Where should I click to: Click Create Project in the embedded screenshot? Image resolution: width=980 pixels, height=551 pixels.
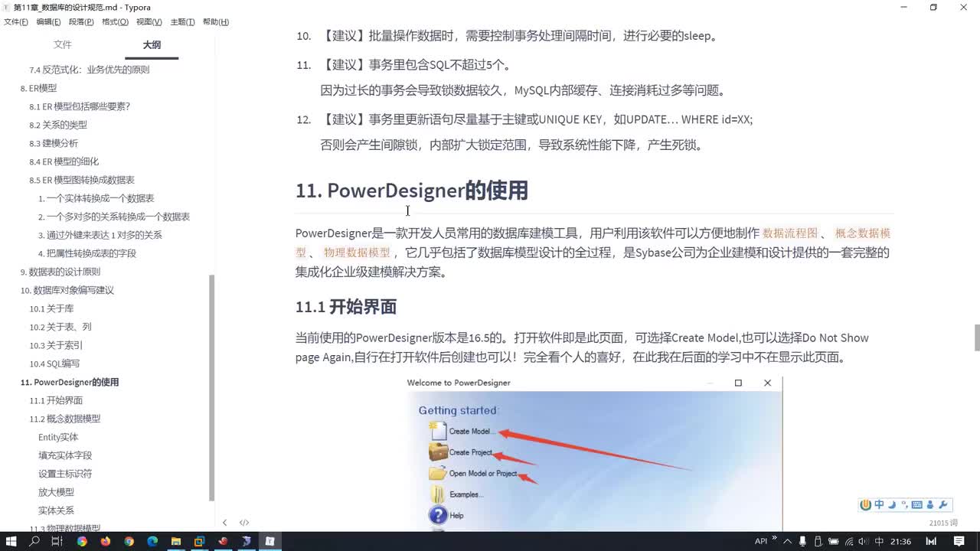click(x=471, y=452)
